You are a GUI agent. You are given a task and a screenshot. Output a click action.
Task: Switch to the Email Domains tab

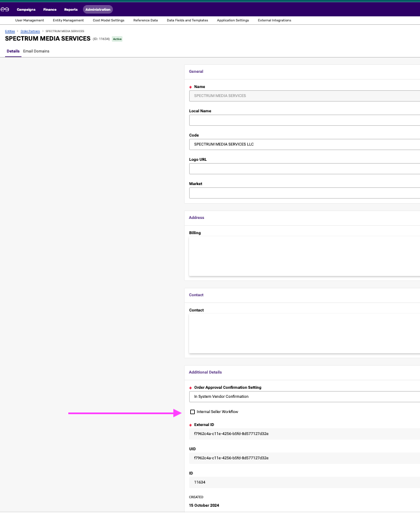pos(36,51)
